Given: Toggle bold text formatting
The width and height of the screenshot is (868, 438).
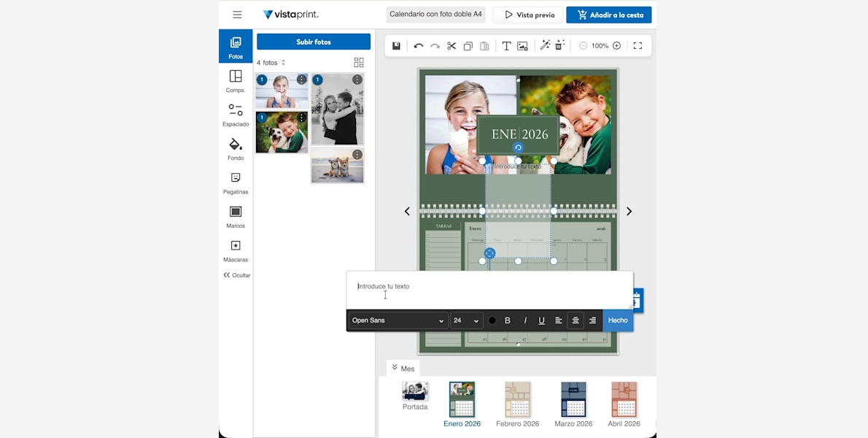Looking at the screenshot, I should click(508, 320).
